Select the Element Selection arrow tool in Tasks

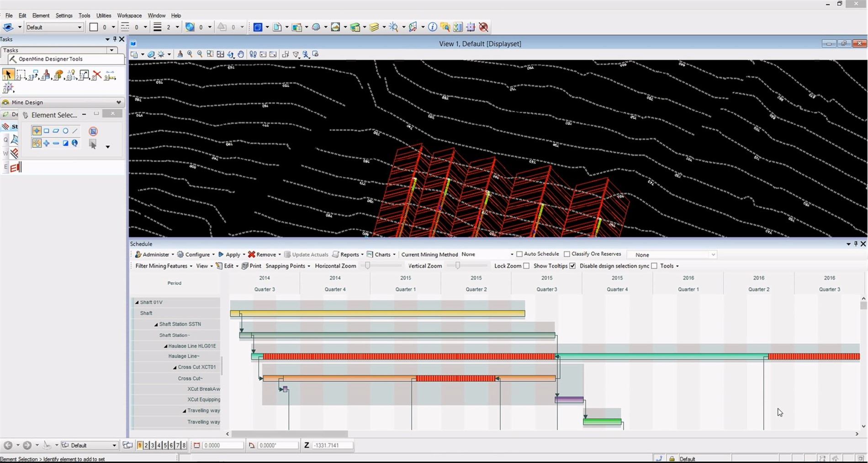click(8, 75)
